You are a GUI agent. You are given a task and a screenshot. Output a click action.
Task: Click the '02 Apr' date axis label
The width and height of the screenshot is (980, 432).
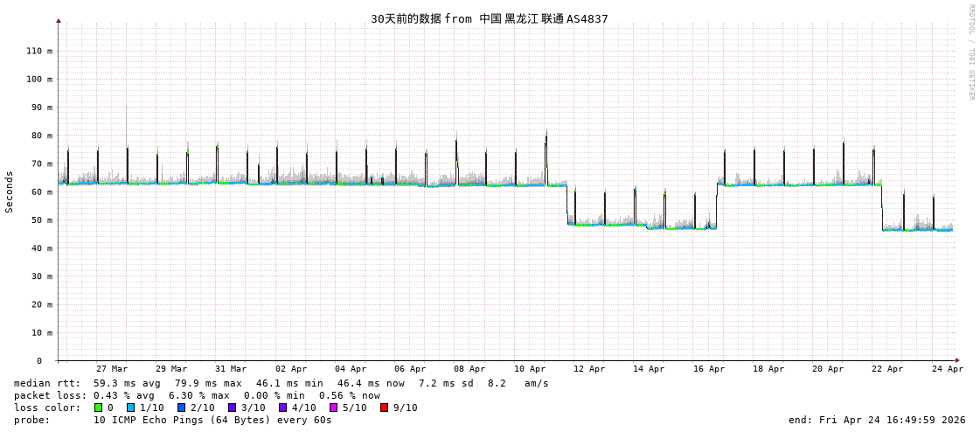coord(291,369)
